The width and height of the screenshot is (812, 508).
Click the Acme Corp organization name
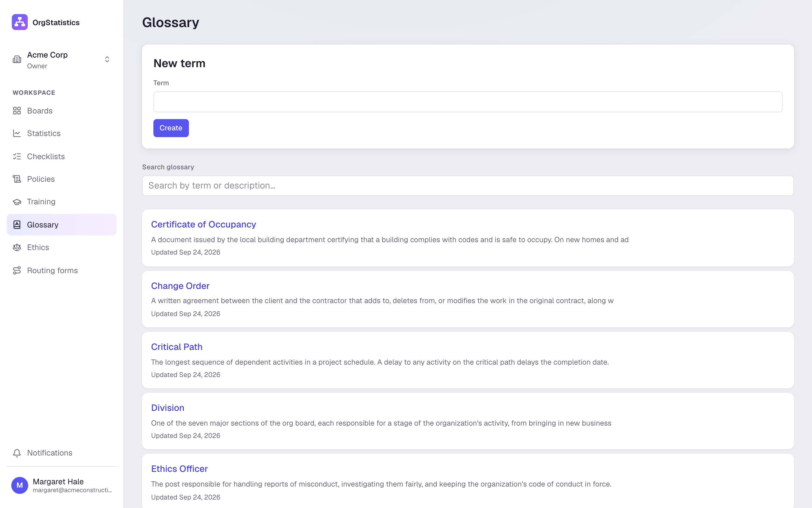tap(47, 55)
